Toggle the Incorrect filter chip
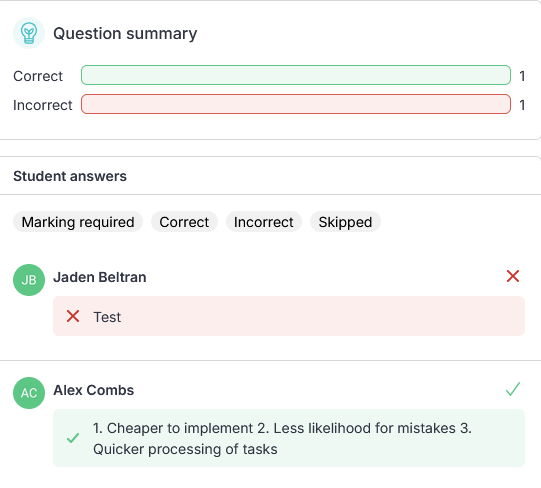 pyautogui.click(x=264, y=222)
